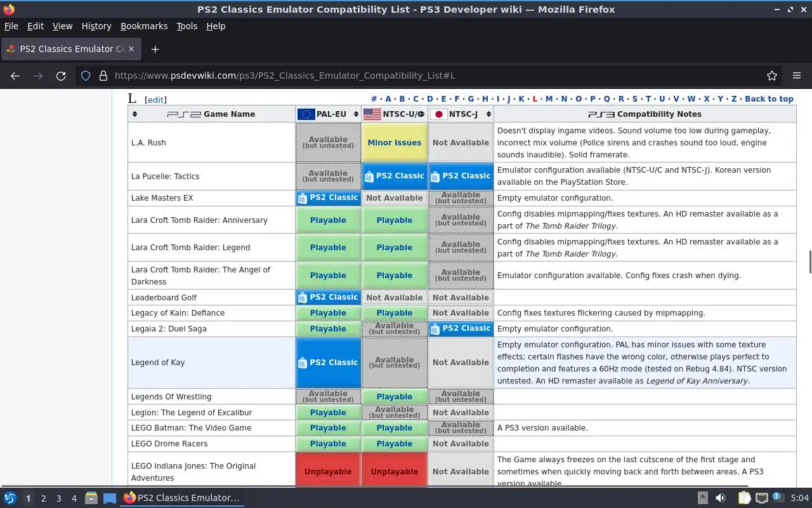
Task: Click the EU flag in PAL-EU header
Action: coord(306,114)
